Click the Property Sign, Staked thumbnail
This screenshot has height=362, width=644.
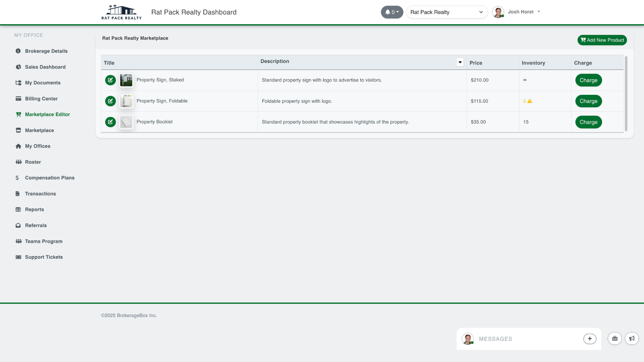coord(126,80)
